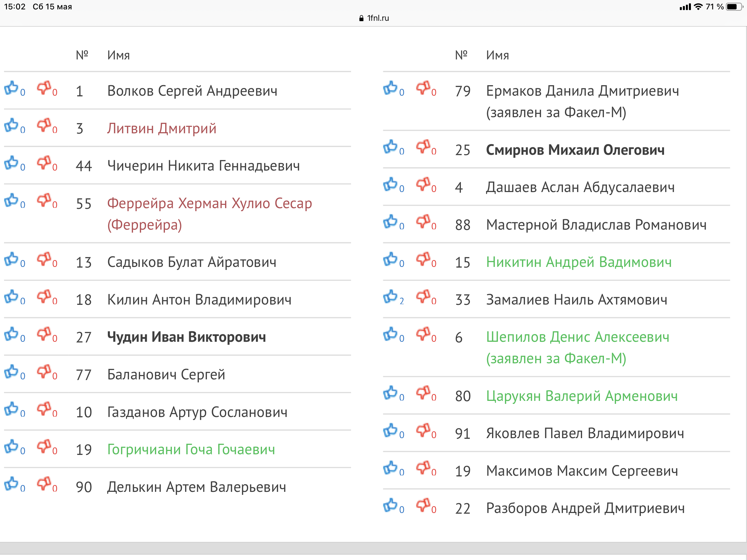Thumbs up Литвин Дмитрий
The image size is (747, 560).
pyautogui.click(x=11, y=126)
